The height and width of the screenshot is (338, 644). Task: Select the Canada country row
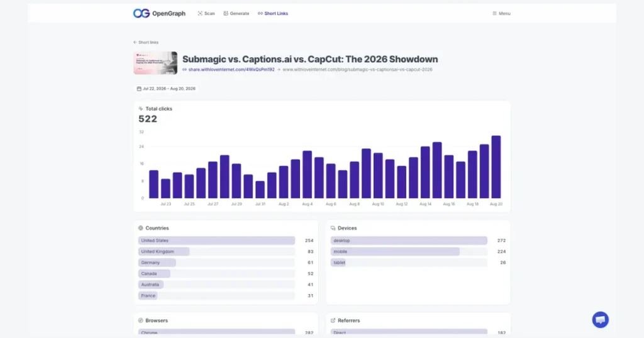pos(226,273)
